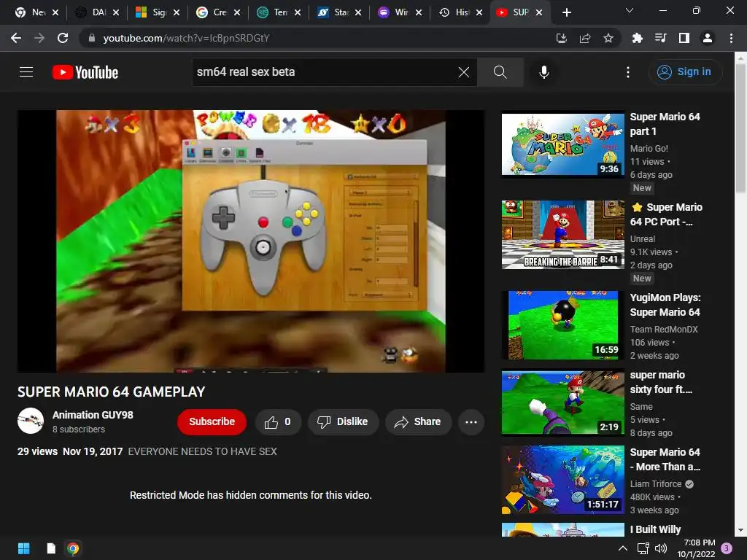This screenshot has width=747, height=560.
Task: Open Chrome from the taskbar
Action: tap(74, 548)
